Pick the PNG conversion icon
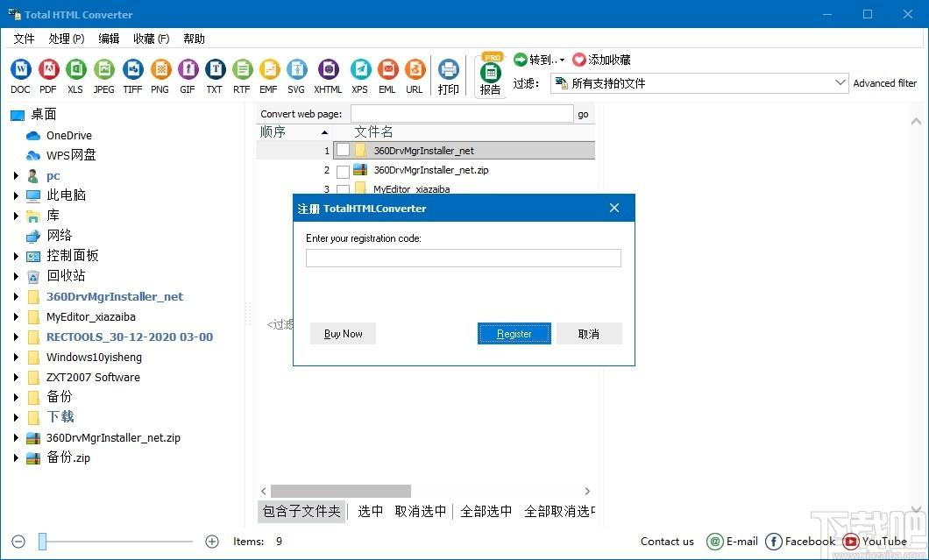929x560 pixels. (x=160, y=69)
